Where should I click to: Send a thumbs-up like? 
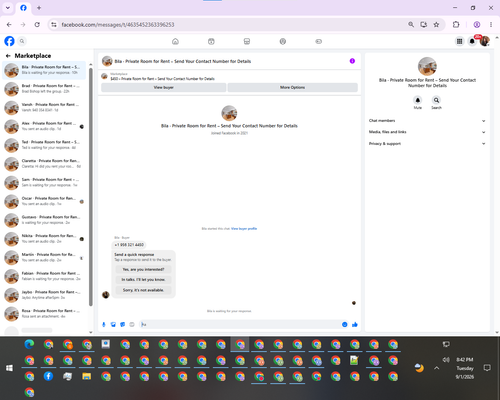click(x=355, y=324)
